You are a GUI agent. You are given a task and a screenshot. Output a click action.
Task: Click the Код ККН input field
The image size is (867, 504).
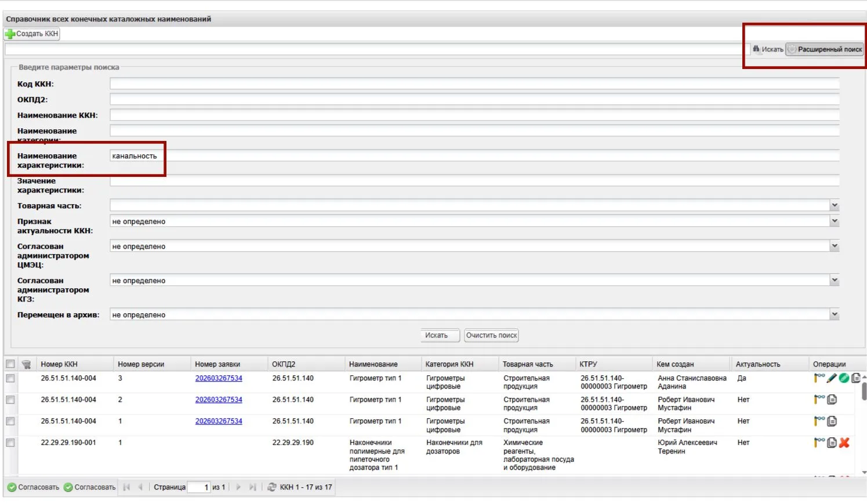(474, 84)
